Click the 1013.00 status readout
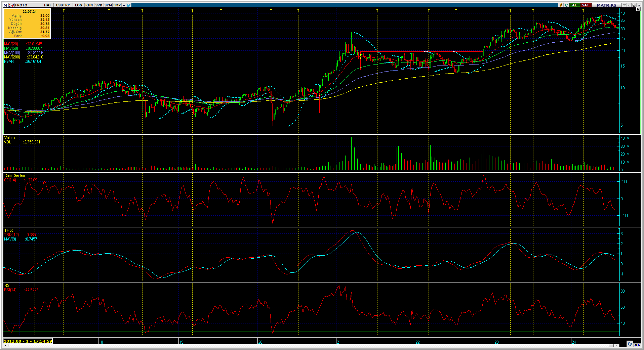644x350 pixels. [x=28, y=341]
